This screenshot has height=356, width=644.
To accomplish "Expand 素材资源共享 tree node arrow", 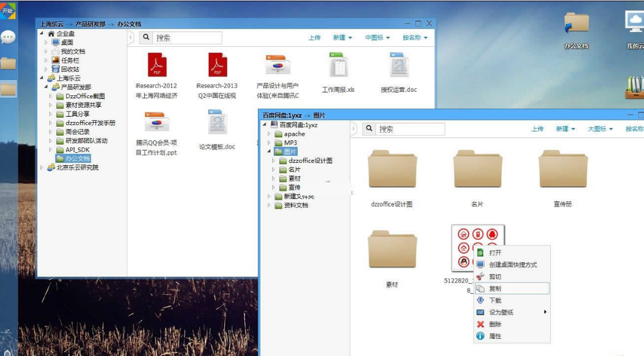I will 50,105.
